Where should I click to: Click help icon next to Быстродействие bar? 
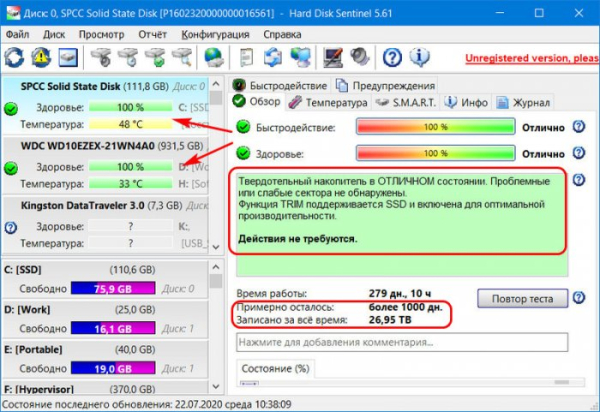pyautogui.click(x=579, y=127)
